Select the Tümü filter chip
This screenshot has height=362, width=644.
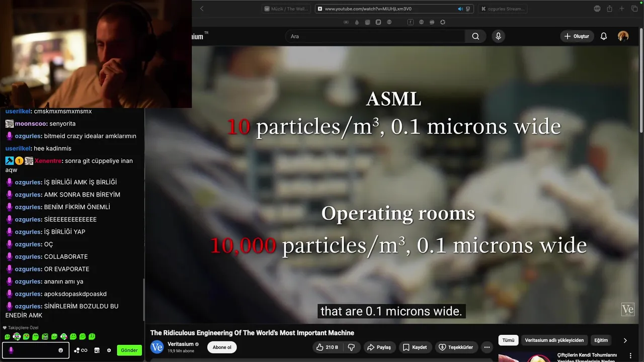508,340
